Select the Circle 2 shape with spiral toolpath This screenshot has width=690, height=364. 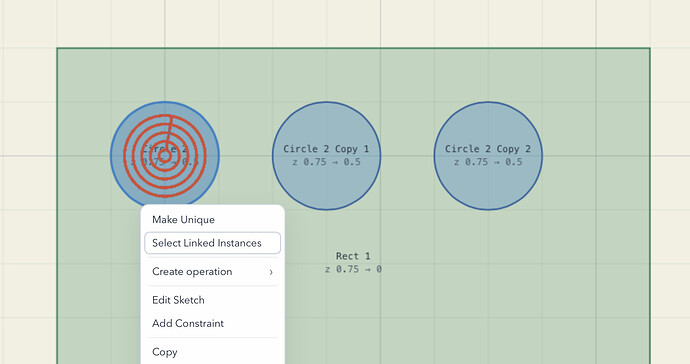(165, 155)
